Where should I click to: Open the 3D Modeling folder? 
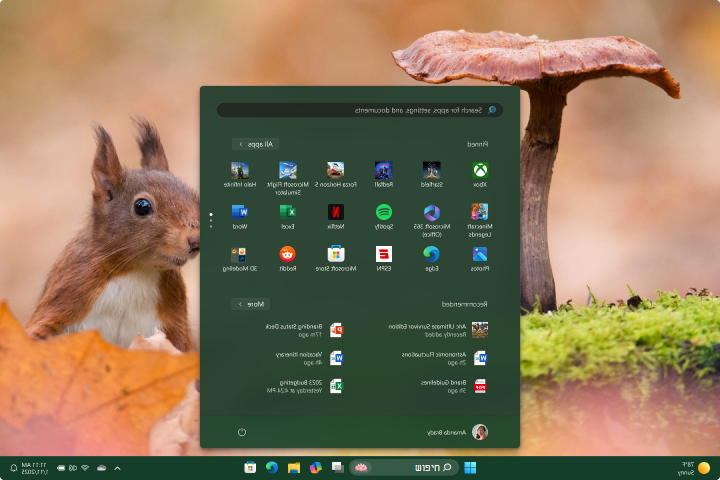click(x=240, y=259)
